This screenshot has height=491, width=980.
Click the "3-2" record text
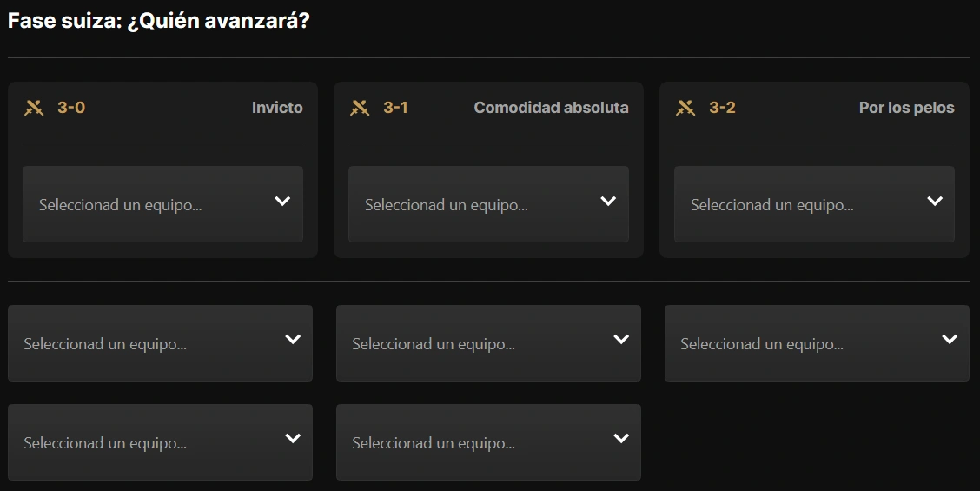(x=722, y=108)
